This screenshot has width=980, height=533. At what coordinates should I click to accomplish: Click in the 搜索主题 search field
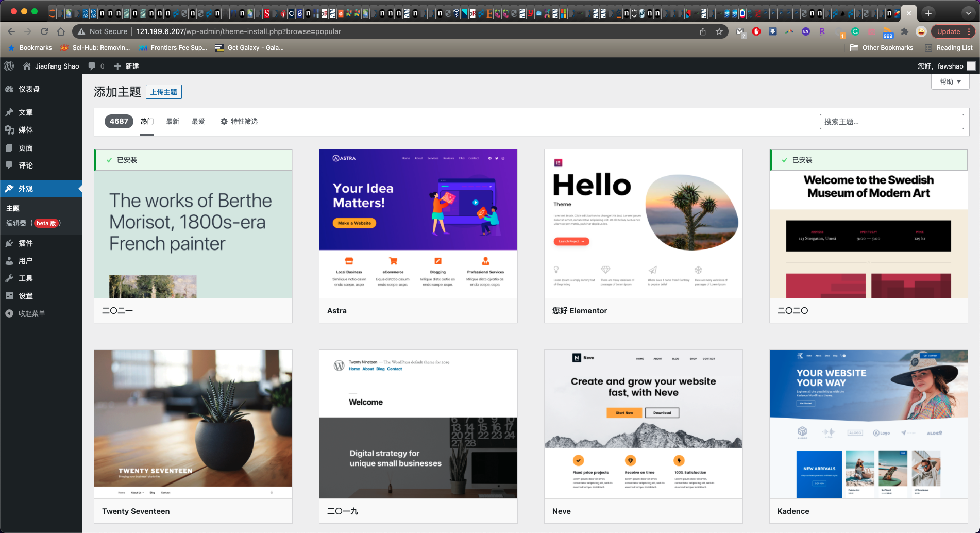click(892, 121)
